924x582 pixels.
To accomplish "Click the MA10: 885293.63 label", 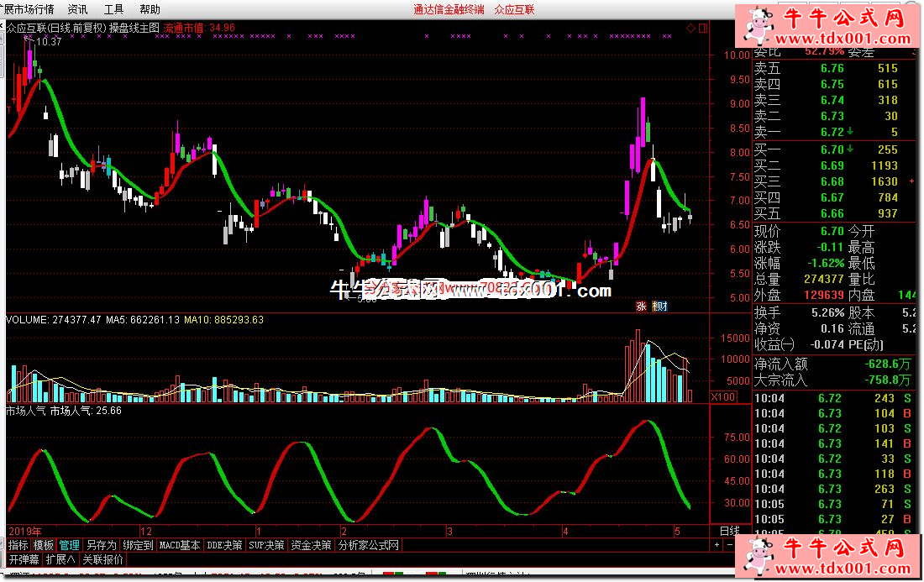I will (x=224, y=320).
